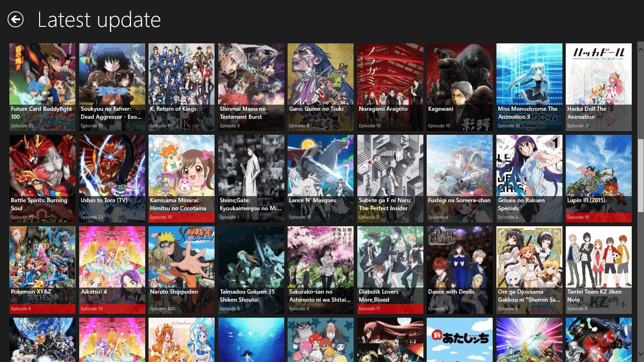The image size is (644, 362).
Task: Select Aikatsu! 4 anime tile
Action: coord(112,270)
